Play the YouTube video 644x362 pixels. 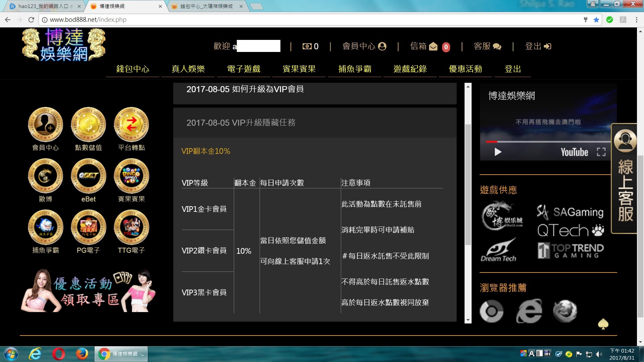pos(498,152)
